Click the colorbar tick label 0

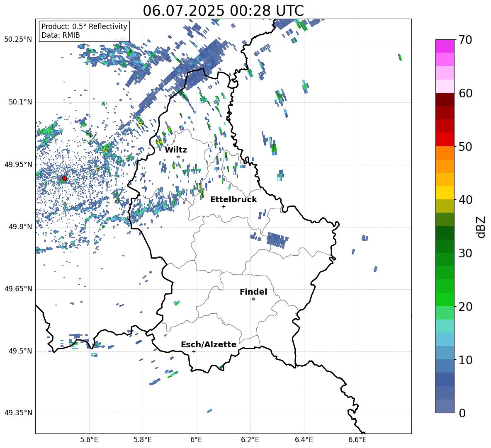462,413
